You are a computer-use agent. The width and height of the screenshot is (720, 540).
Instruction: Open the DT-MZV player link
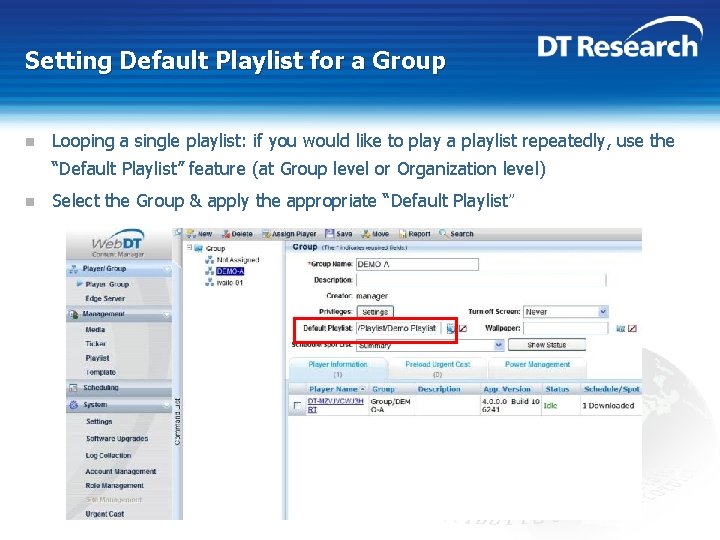point(335,405)
